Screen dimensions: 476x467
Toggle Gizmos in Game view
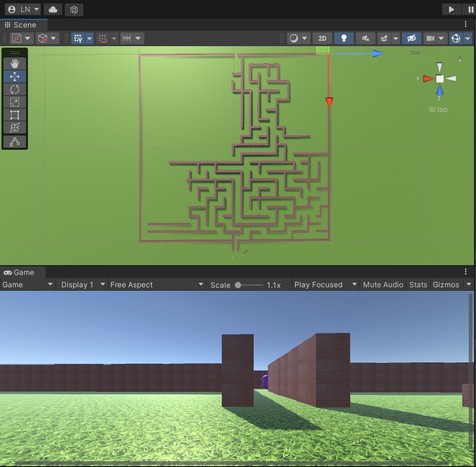coord(446,285)
